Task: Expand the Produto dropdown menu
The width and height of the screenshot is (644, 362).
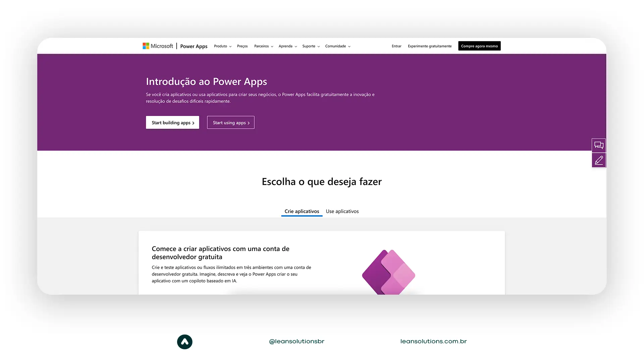Action: [x=222, y=46]
